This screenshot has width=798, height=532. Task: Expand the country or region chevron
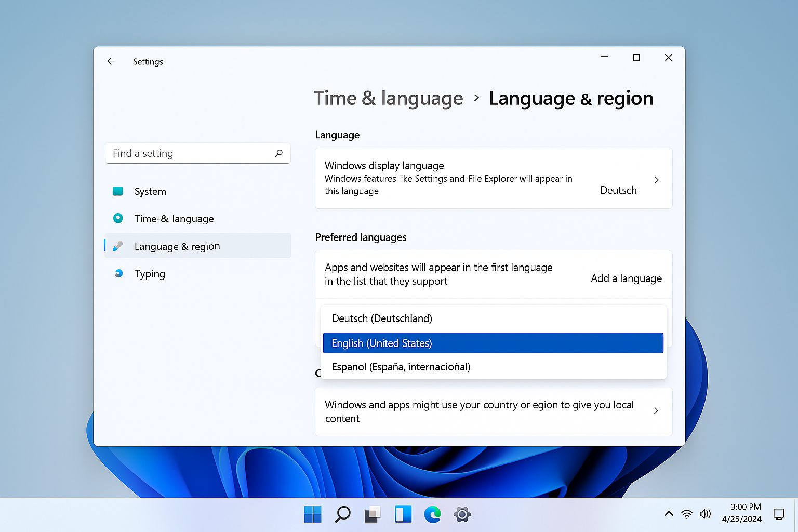coord(656,410)
